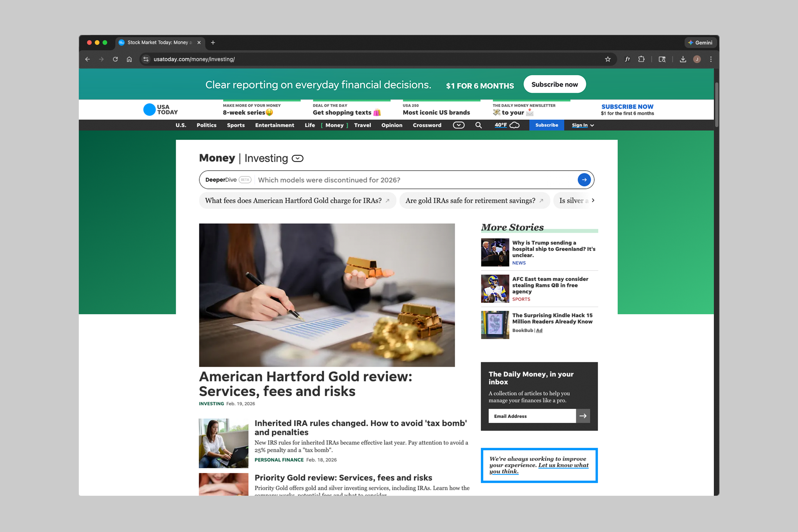The width and height of the screenshot is (798, 532).
Task: Bookmark this page with the star icon
Action: 608,60
